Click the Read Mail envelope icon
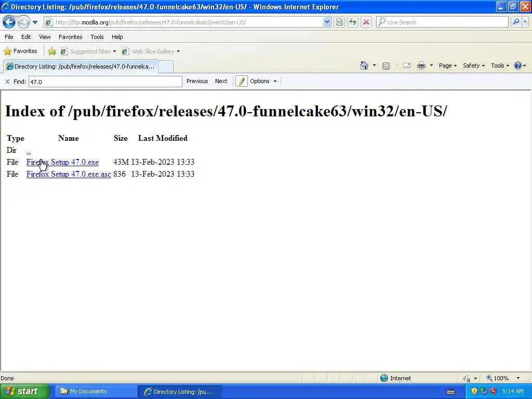 pyautogui.click(x=406, y=65)
